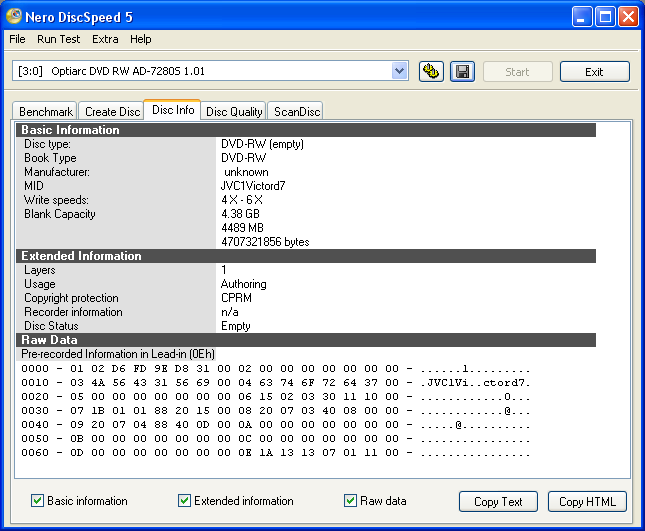Click the Start button
This screenshot has width=645, height=531.
[517, 72]
